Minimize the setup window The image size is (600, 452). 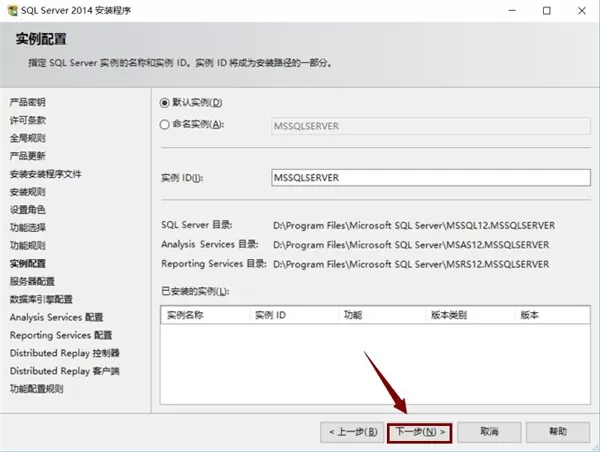click(x=512, y=11)
